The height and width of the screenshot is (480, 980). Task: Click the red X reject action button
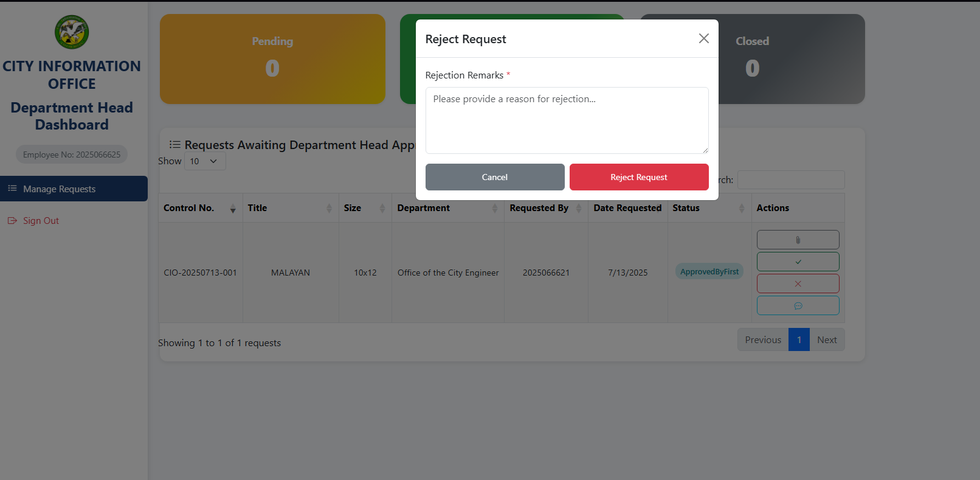click(798, 283)
